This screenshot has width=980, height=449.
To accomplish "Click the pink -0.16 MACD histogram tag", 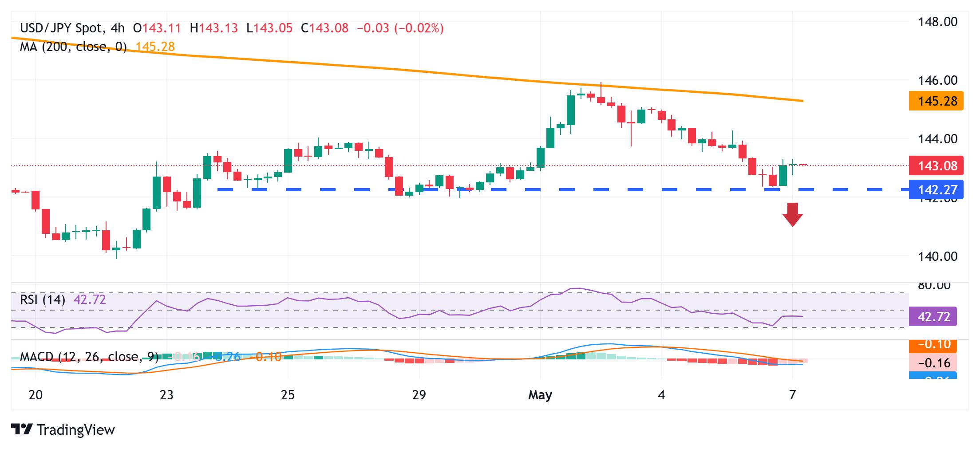I will click(933, 363).
